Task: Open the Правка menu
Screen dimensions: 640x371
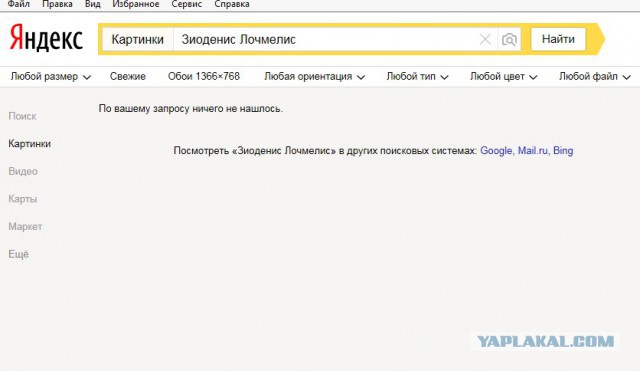Action: [57, 4]
